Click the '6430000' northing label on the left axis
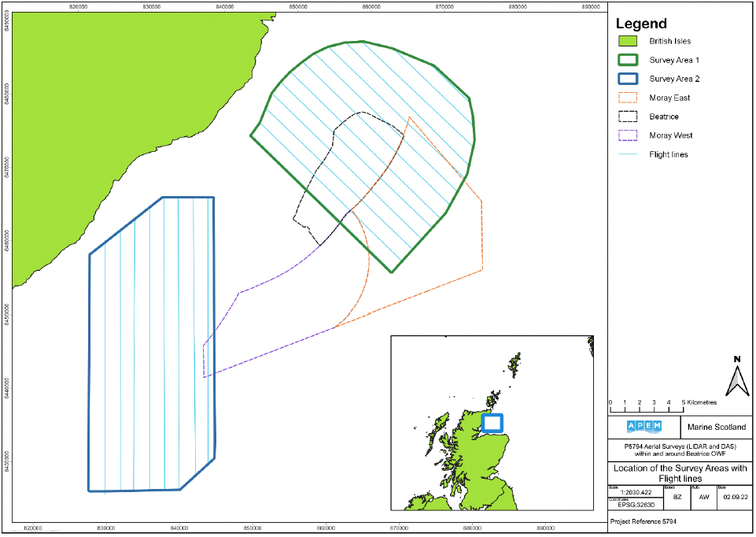Image resolution: width=756 pixels, height=537 pixels. (7, 461)
